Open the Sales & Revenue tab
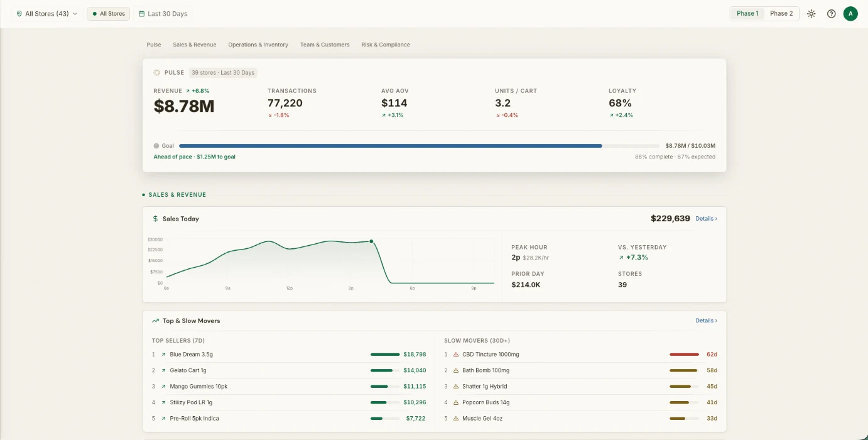Screen dimensions: 868x440 pos(195,45)
